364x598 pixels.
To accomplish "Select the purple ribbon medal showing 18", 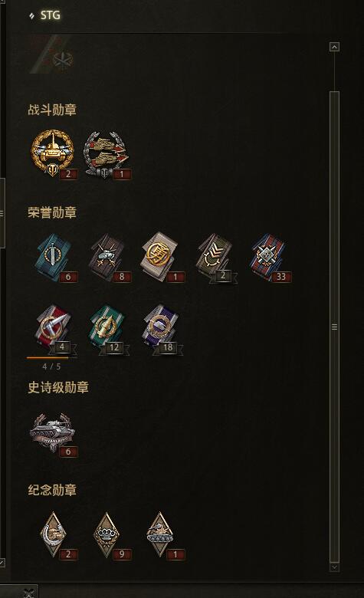I will 162,328.
